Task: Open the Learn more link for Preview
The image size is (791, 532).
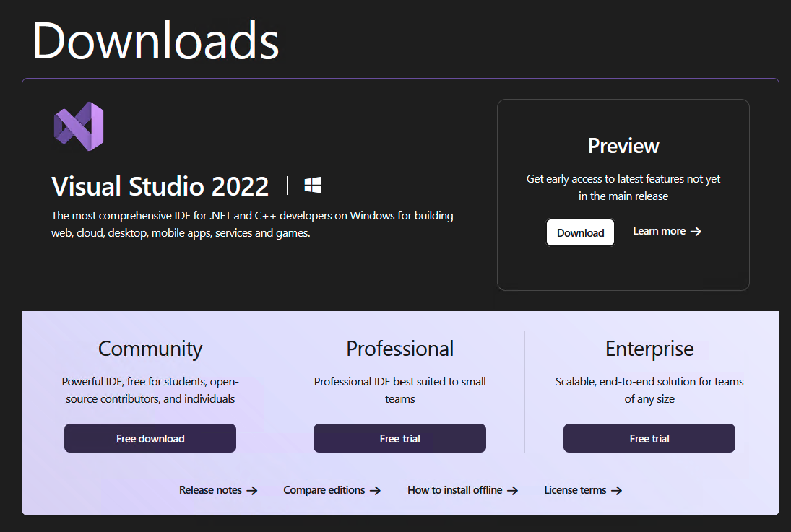Action: coord(667,231)
